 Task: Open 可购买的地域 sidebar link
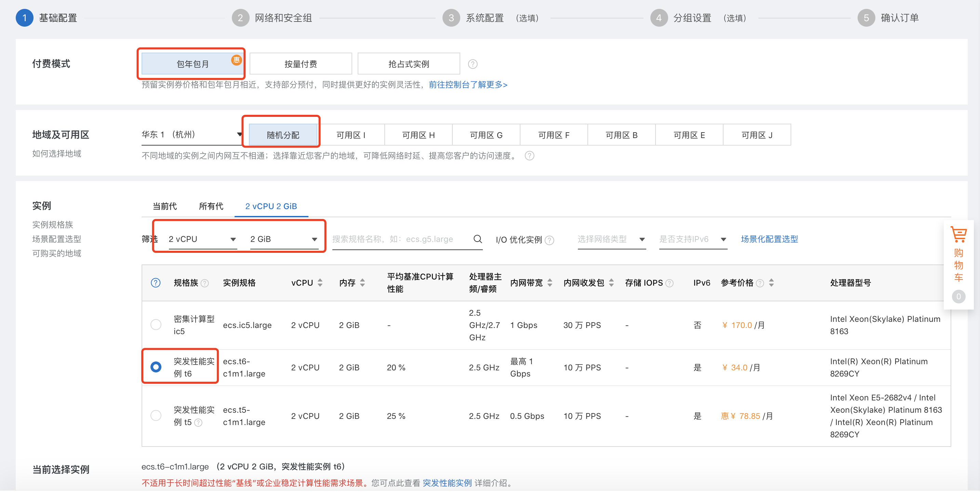tap(57, 254)
